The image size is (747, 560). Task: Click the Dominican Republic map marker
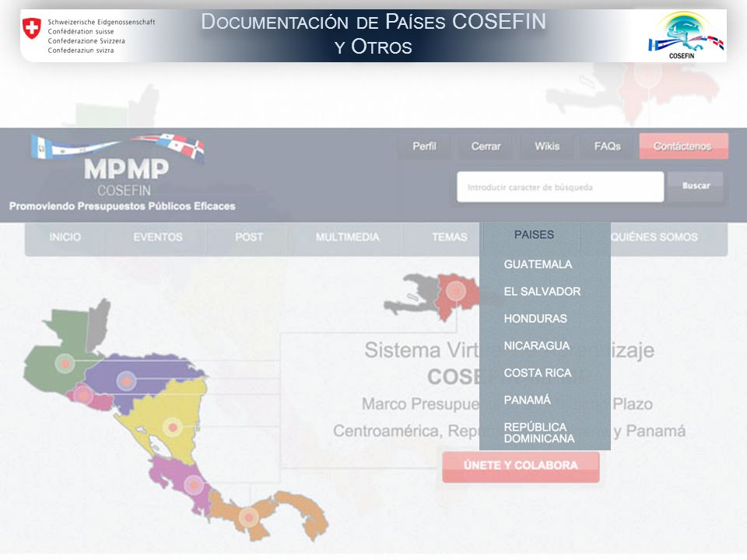click(456, 290)
